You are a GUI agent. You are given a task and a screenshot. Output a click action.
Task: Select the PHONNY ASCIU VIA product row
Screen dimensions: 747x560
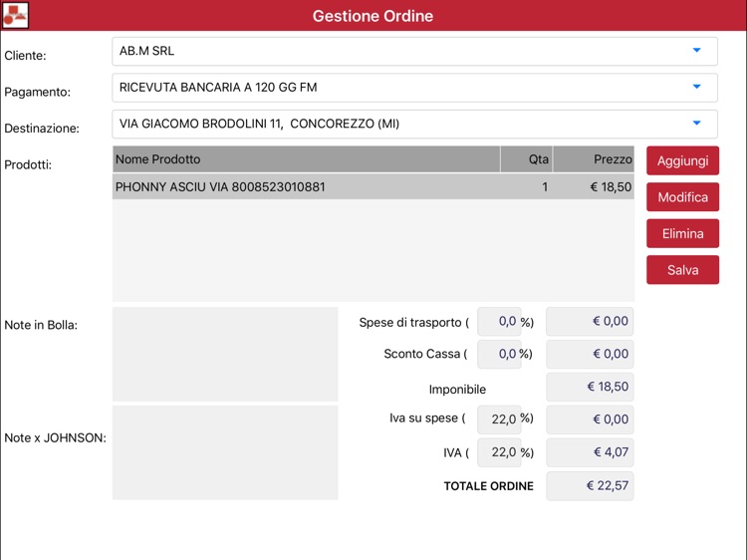(373, 186)
